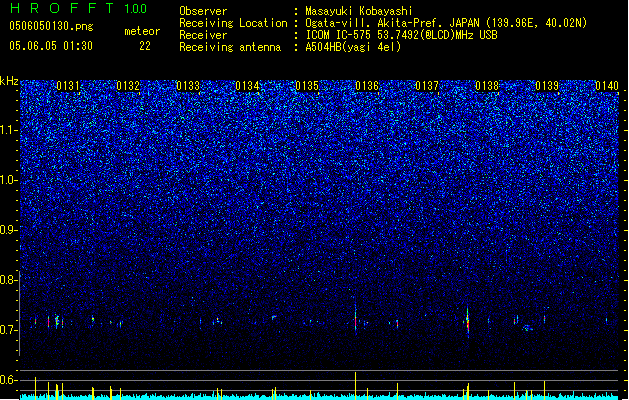The height and width of the screenshot is (400, 629).
Task: Click the 0.6 kHz frequency axis label
Action: 8,380
